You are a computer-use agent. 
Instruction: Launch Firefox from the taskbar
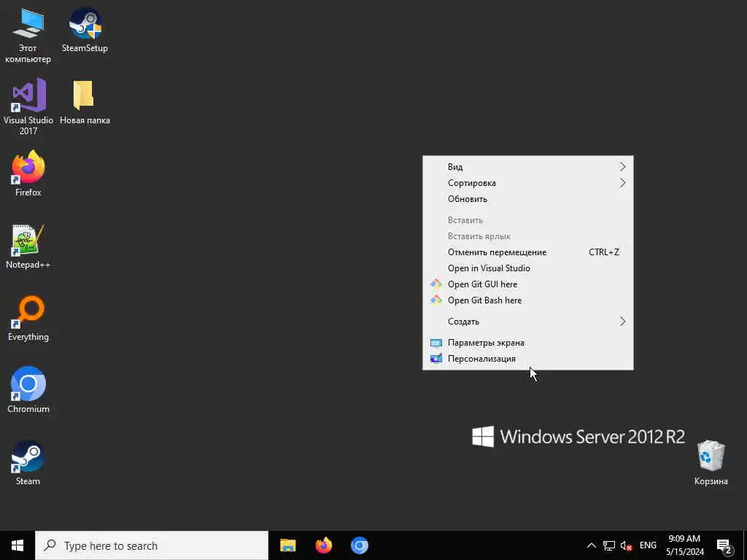tap(324, 545)
